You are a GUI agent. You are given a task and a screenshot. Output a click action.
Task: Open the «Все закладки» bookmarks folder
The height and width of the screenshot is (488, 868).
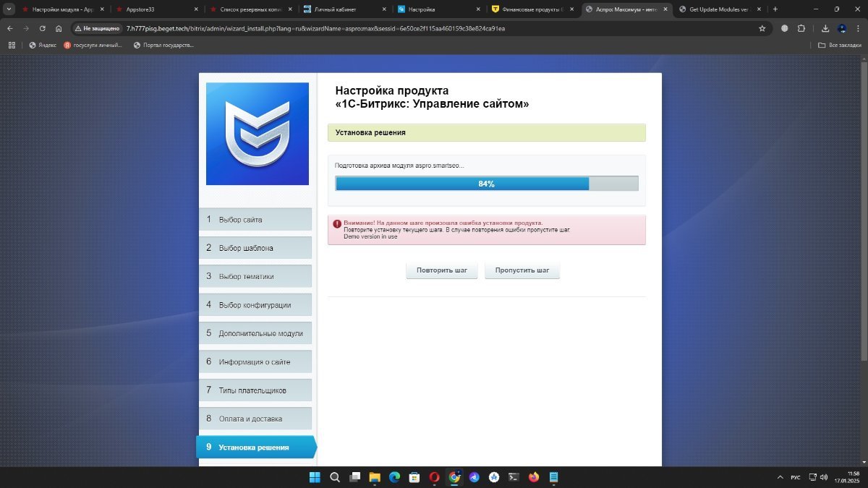click(840, 45)
